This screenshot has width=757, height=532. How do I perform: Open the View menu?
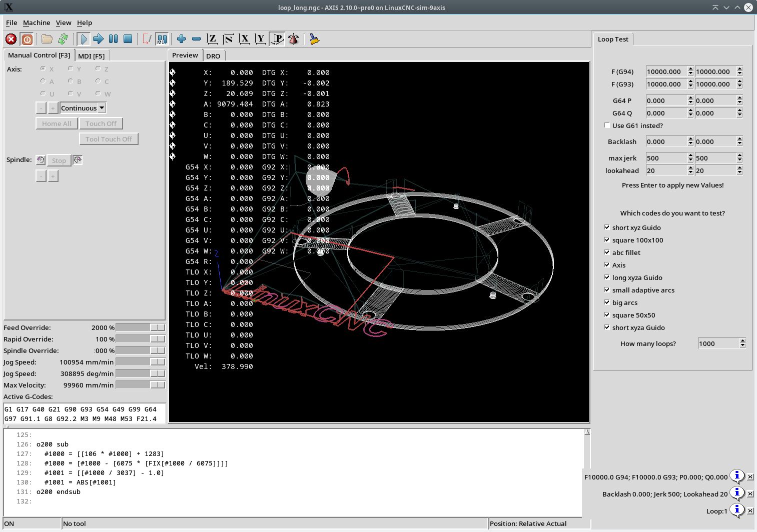coord(64,22)
